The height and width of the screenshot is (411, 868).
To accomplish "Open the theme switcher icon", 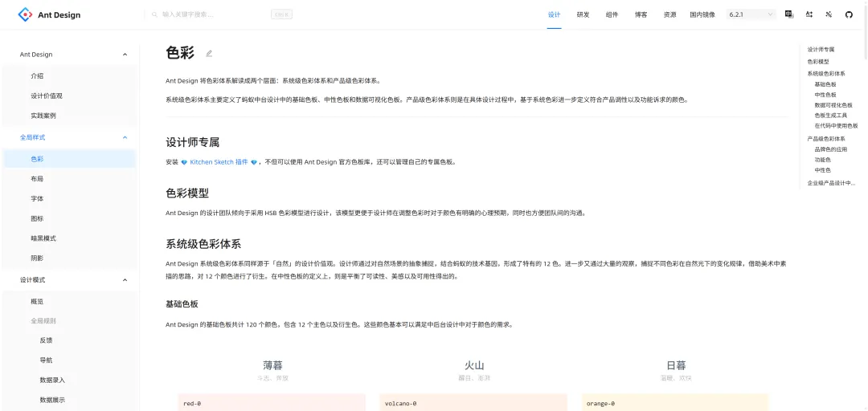I will pyautogui.click(x=829, y=15).
